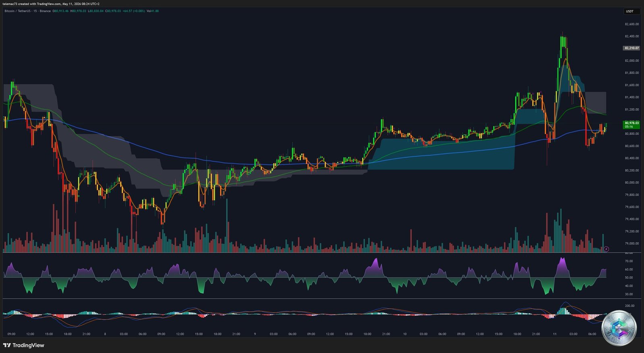The image size is (644, 353).
Task: Click the +64.57 (+0.08%) change value
Action: click(x=134, y=11)
